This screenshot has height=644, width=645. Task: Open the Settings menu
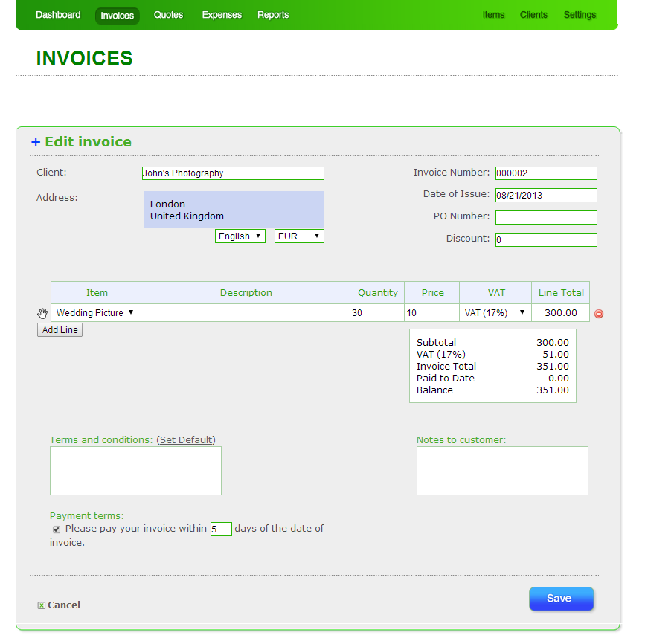[x=580, y=15]
